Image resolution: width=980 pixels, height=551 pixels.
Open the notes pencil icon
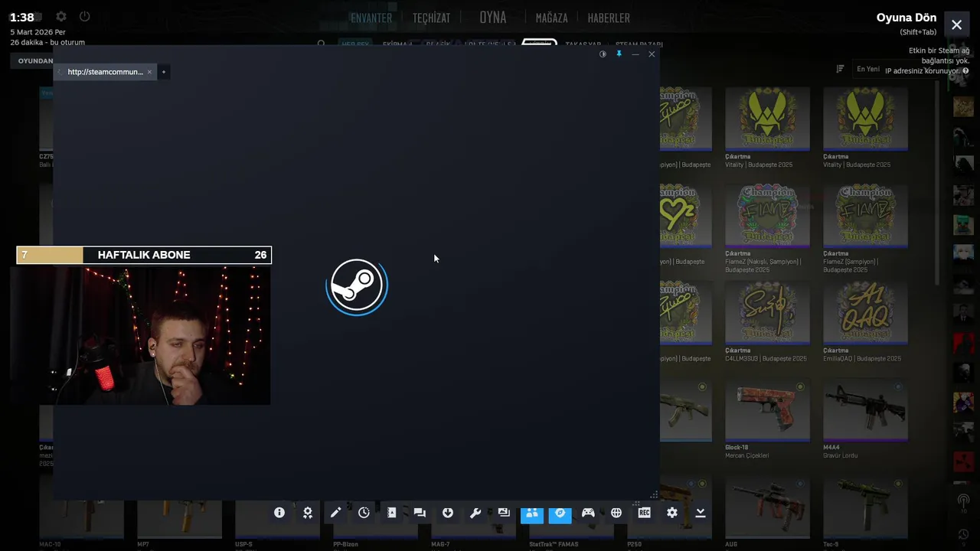click(x=335, y=513)
